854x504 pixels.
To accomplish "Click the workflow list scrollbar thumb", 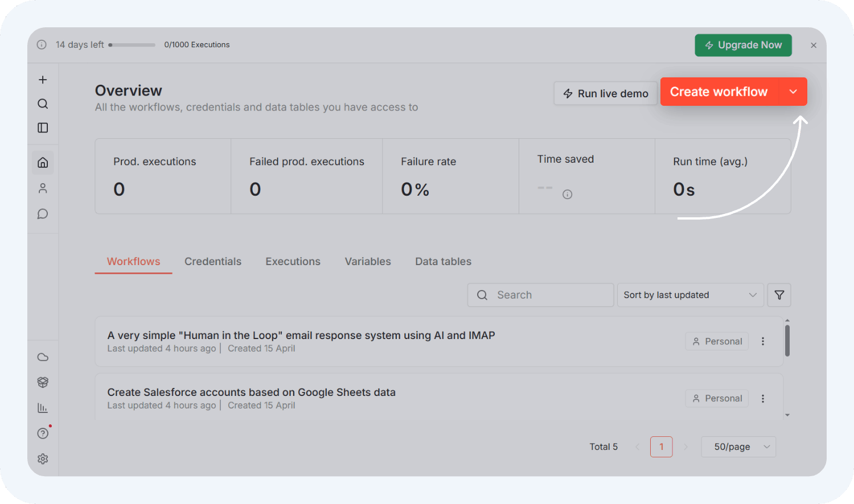I will click(x=787, y=341).
